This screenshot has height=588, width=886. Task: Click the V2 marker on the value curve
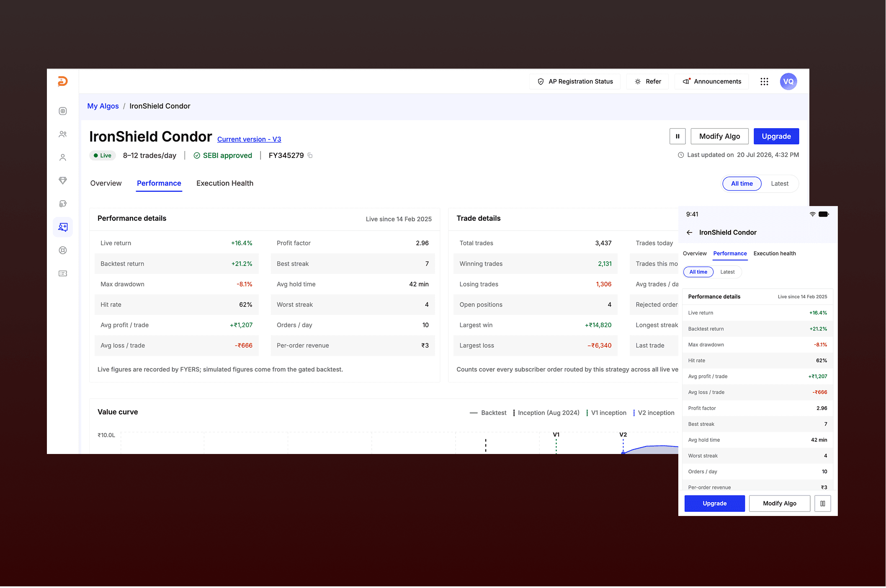[x=623, y=435]
